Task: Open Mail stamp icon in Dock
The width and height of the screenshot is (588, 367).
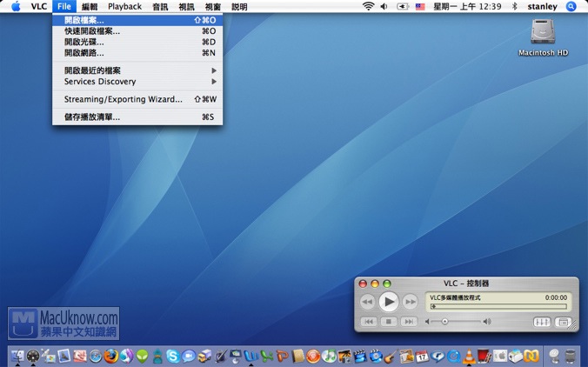Action: click(x=64, y=356)
